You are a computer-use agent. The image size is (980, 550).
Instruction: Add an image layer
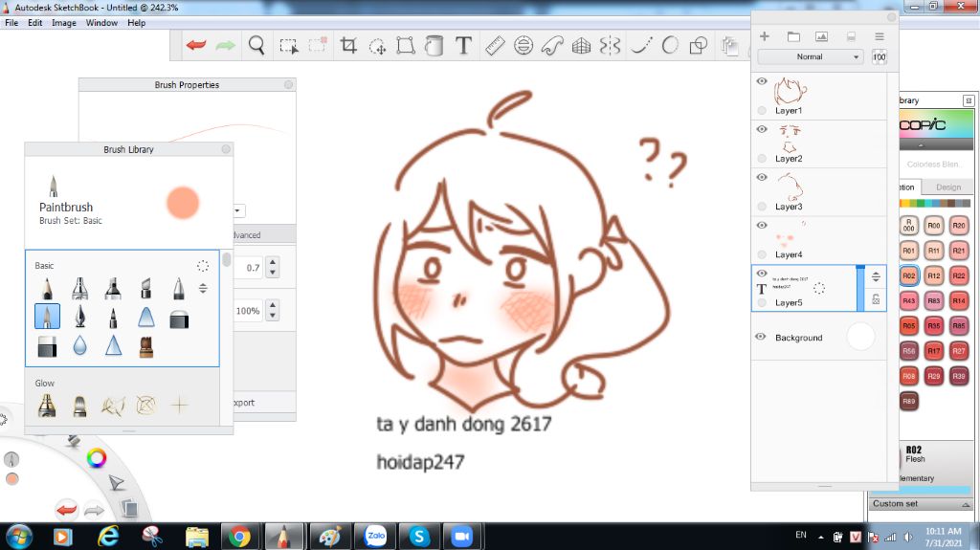(x=822, y=36)
